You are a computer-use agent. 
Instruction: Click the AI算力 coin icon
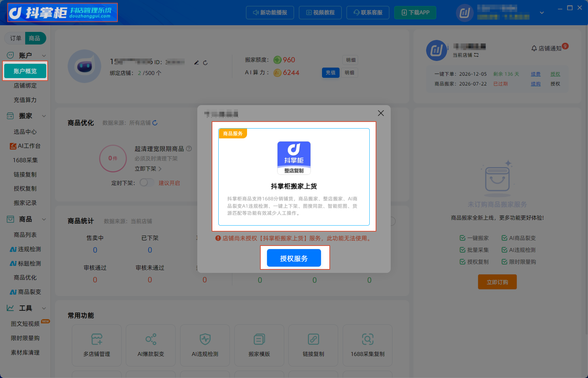coord(278,73)
